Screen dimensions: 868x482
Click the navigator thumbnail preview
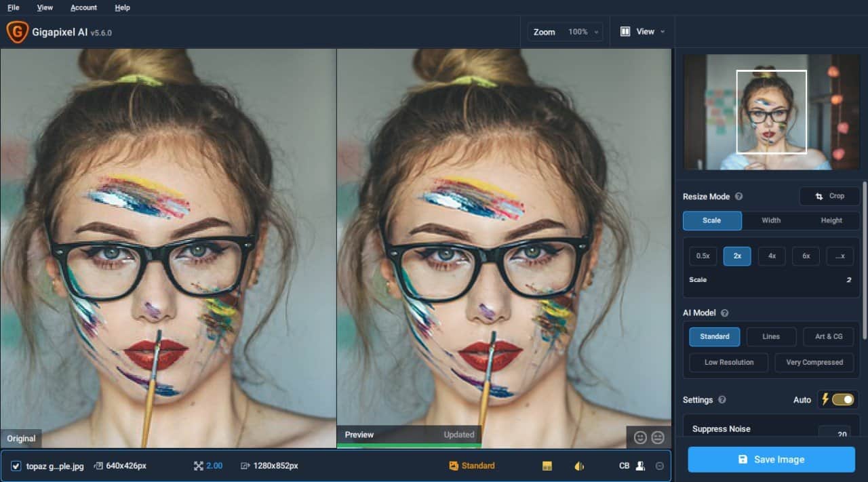click(771, 112)
